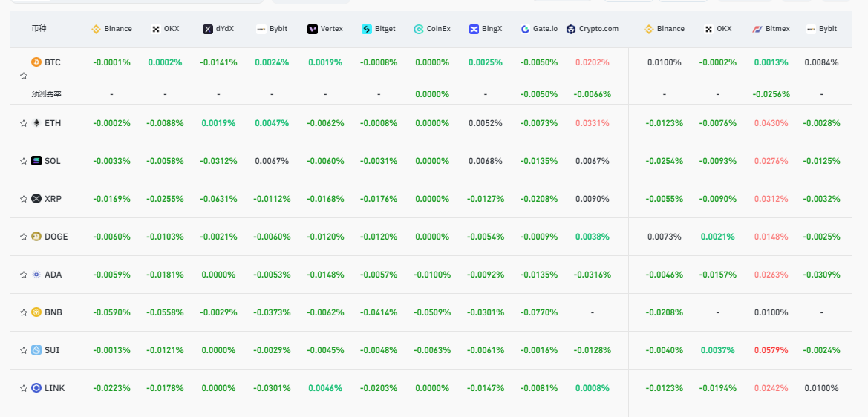This screenshot has width=868, height=417.
Task: Star the SOL row as favorite
Action: 23,161
